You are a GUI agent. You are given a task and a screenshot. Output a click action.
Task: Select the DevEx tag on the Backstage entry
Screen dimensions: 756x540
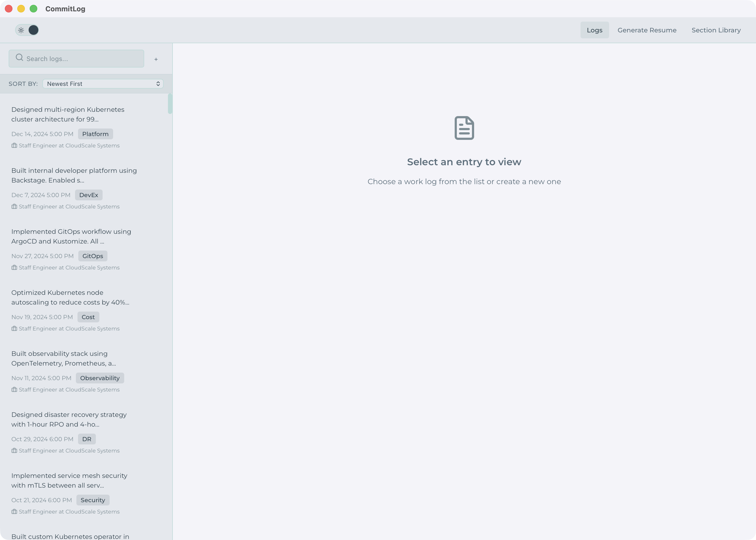[x=89, y=195]
